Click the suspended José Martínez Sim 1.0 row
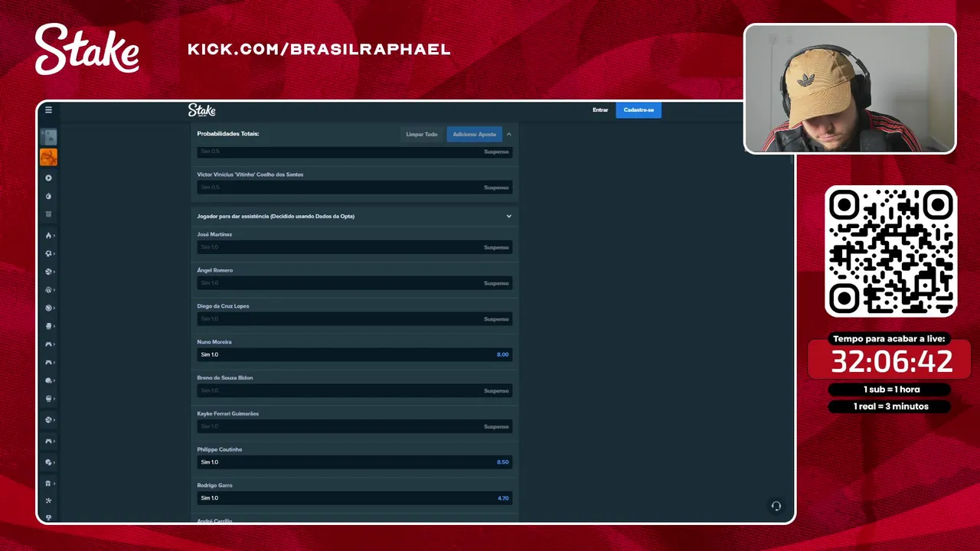Viewport: 980px width, 551px height. pyautogui.click(x=354, y=247)
